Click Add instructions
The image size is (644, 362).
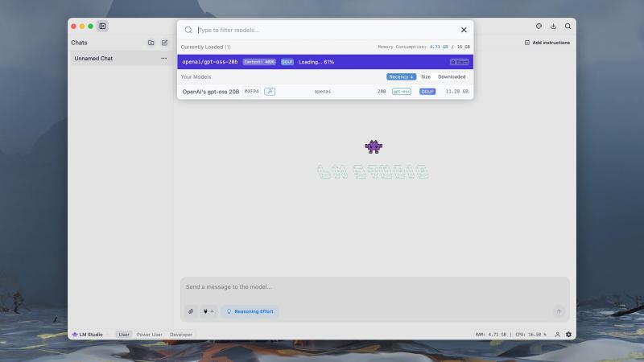click(547, 43)
